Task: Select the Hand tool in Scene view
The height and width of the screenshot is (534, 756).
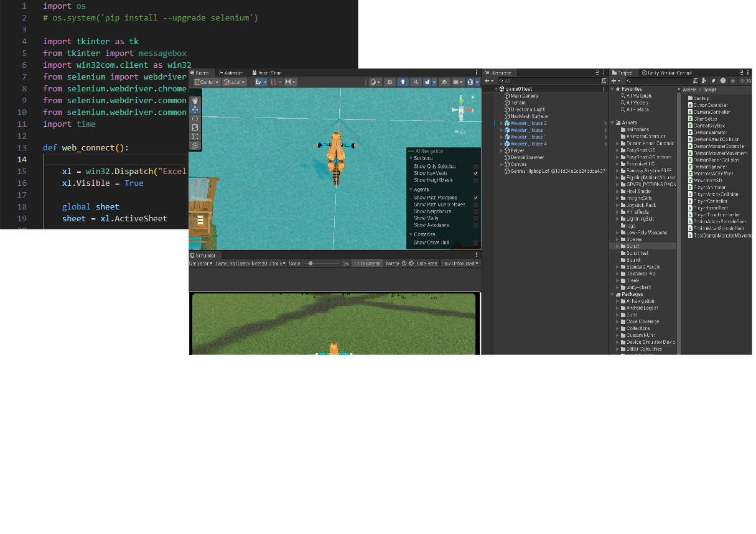Action: point(195,100)
